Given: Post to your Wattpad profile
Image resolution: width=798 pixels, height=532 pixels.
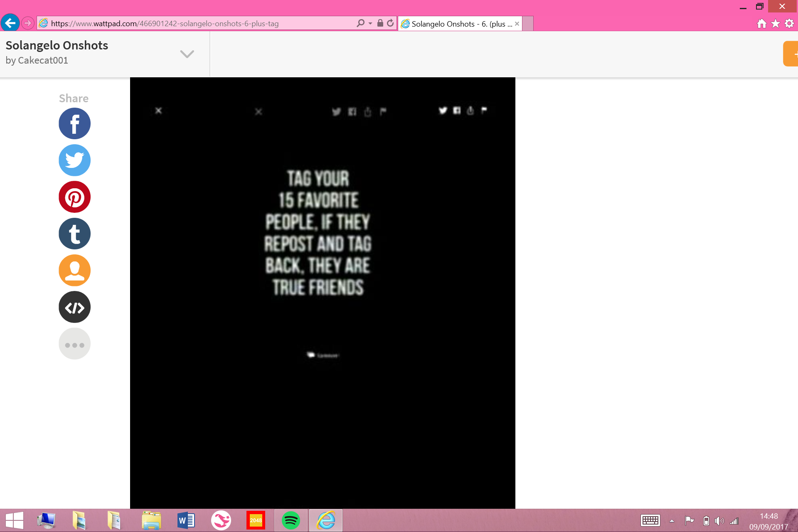Looking at the screenshot, I should [74, 270].
